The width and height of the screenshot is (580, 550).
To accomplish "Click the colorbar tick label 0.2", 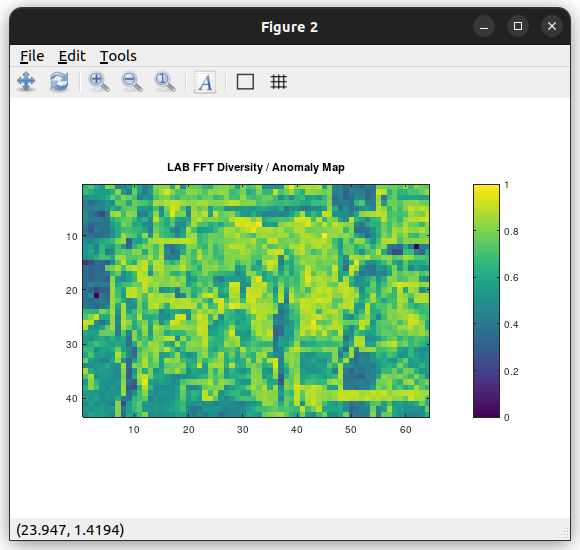I will (x=511, y=372).
